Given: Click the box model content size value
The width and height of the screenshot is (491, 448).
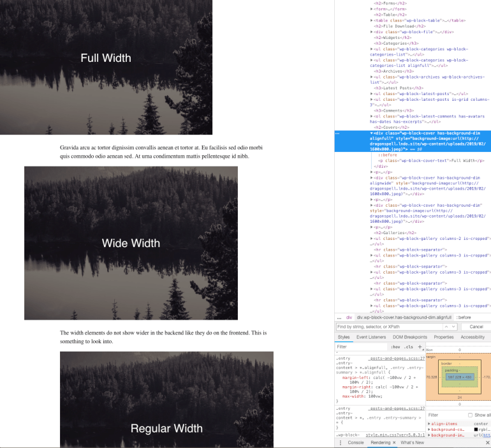Looking at the screenshot, I should coord(459,377).
